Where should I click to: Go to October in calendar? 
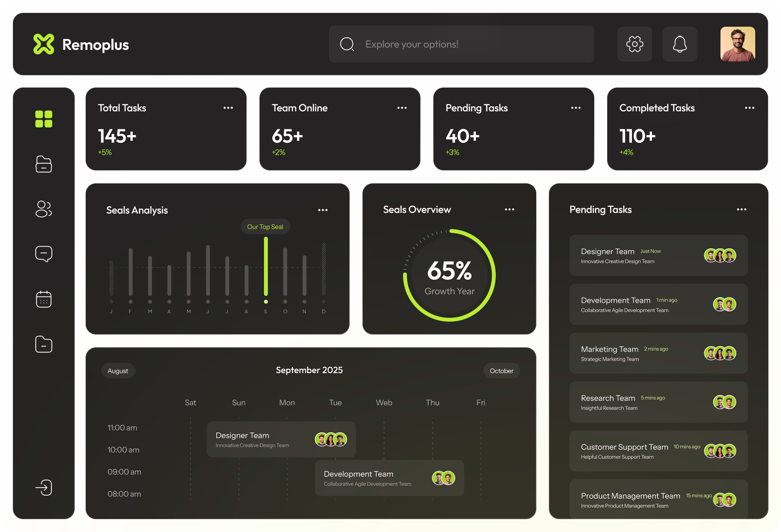501,371
